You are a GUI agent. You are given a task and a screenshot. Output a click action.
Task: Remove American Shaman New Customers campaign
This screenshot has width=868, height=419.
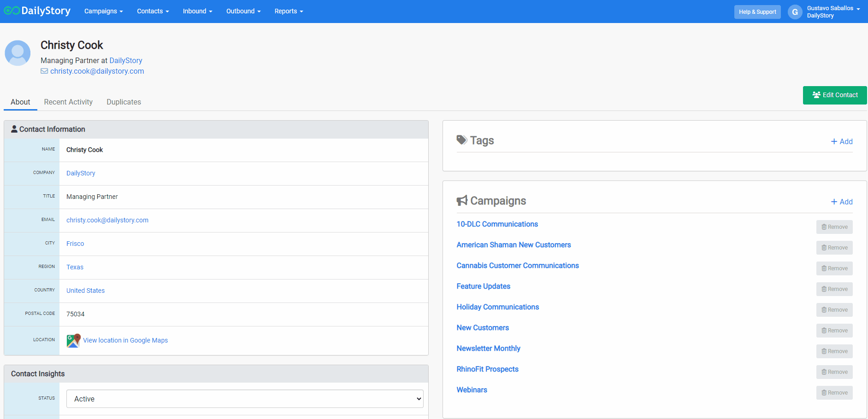[834, 248]
